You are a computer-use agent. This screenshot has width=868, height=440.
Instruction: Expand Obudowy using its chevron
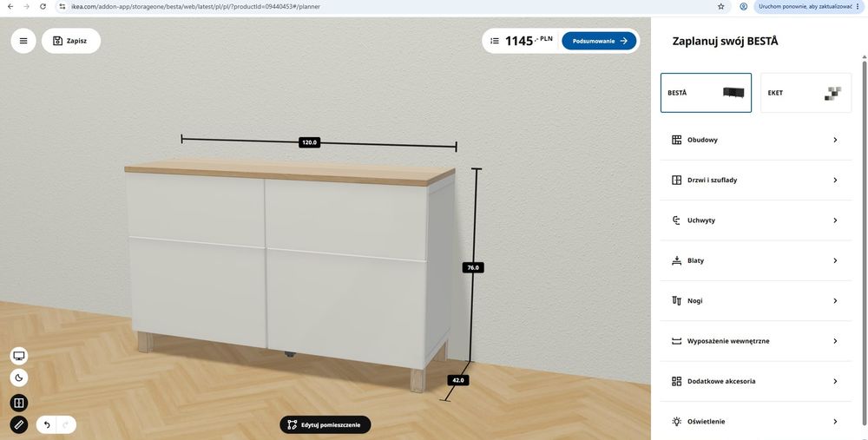pyautogui.click(x=835, y=140)
